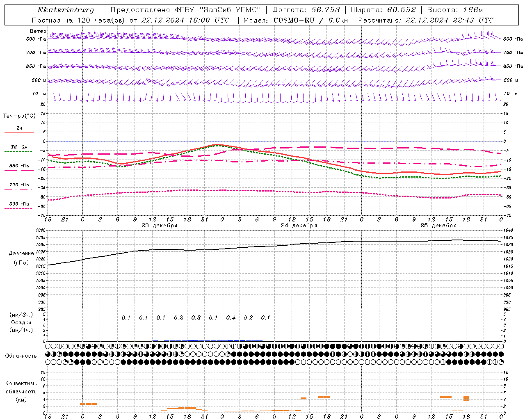
Task: Click the "Рассчитано: 22.12.2024 22:43 UTC" timestamp
Action: pyautogui.click(x=426, y=20)
